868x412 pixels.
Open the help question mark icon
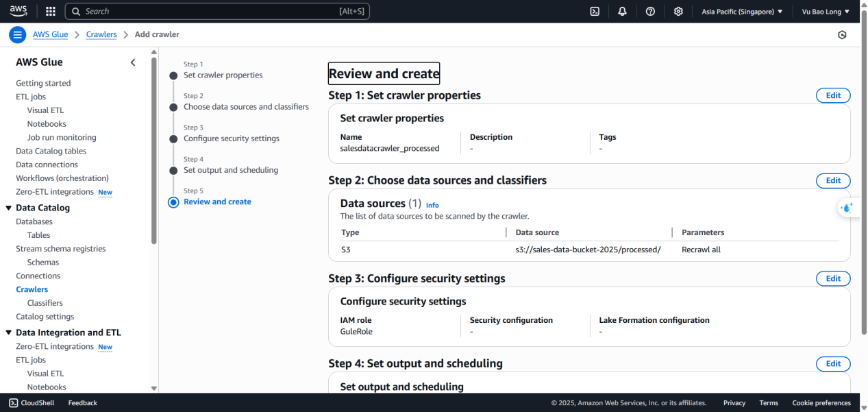tap(650, 11)
